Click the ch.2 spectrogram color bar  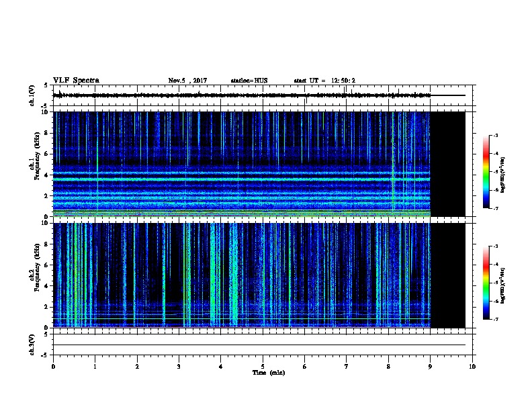[486, 283]
